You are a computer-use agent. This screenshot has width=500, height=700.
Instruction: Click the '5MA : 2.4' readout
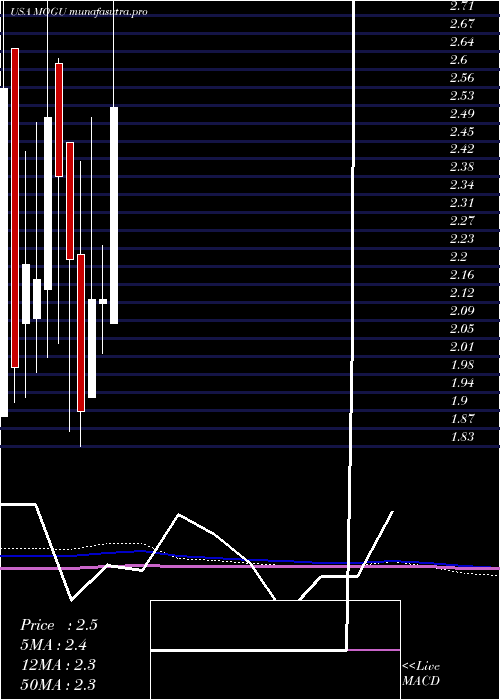[54, 645]
